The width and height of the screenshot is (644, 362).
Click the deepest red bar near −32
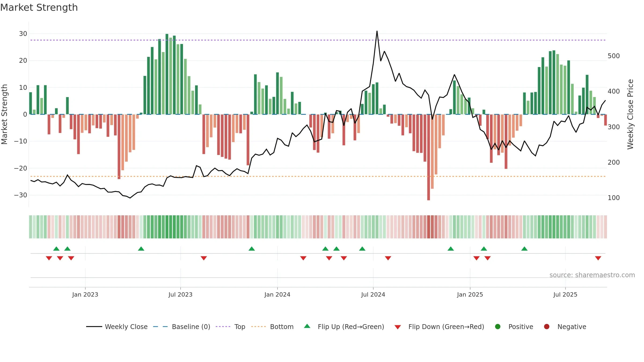coord(429,157)
